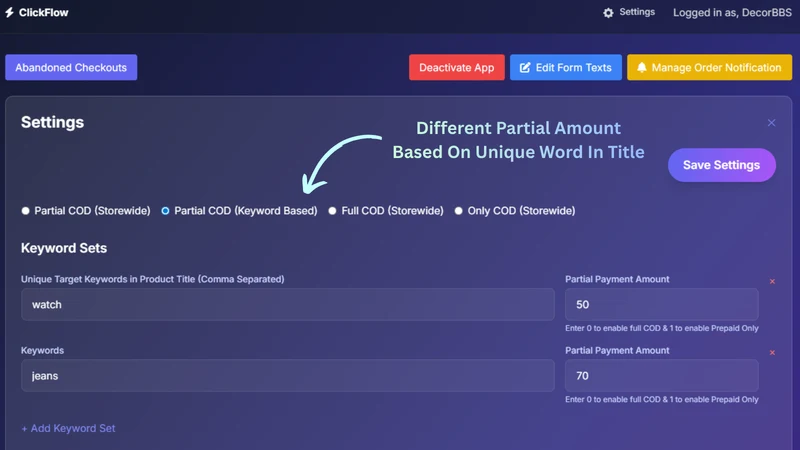Open Edit Form Texts
The height and width of the screenshot is (450, 800).
click(566, 67)
